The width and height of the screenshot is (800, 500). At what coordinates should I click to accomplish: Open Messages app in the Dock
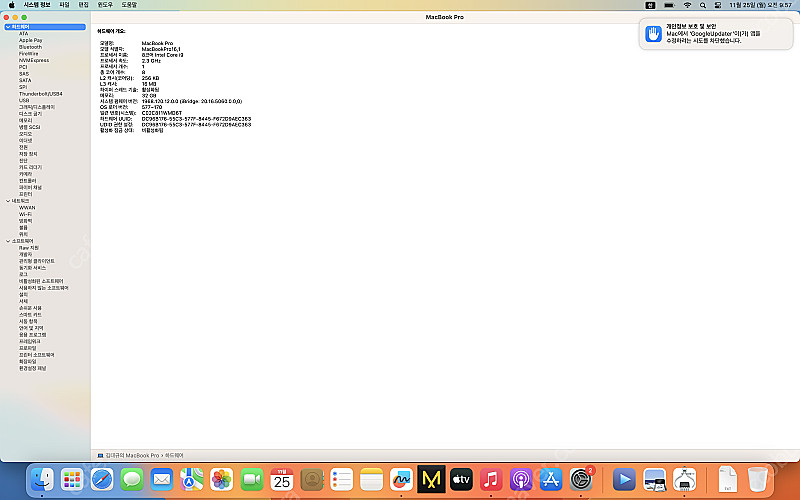tap(132, 480)
